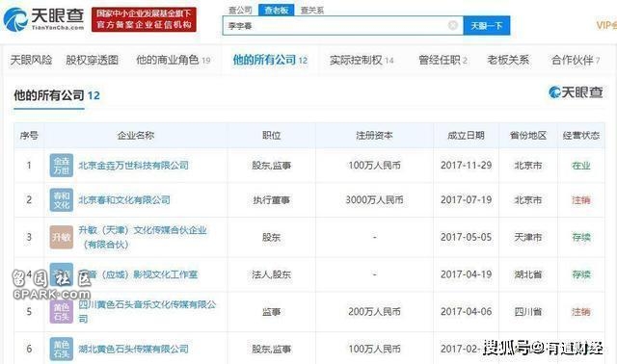Open the 老板关系 tab
617x364 pixels.
(x=508, y=60)
